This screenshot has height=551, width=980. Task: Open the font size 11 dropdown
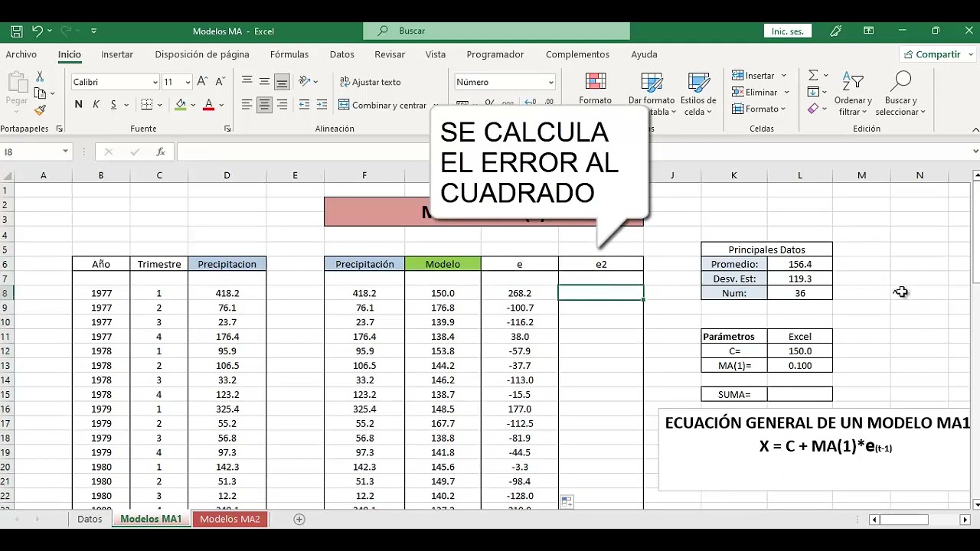coord(188,82)
